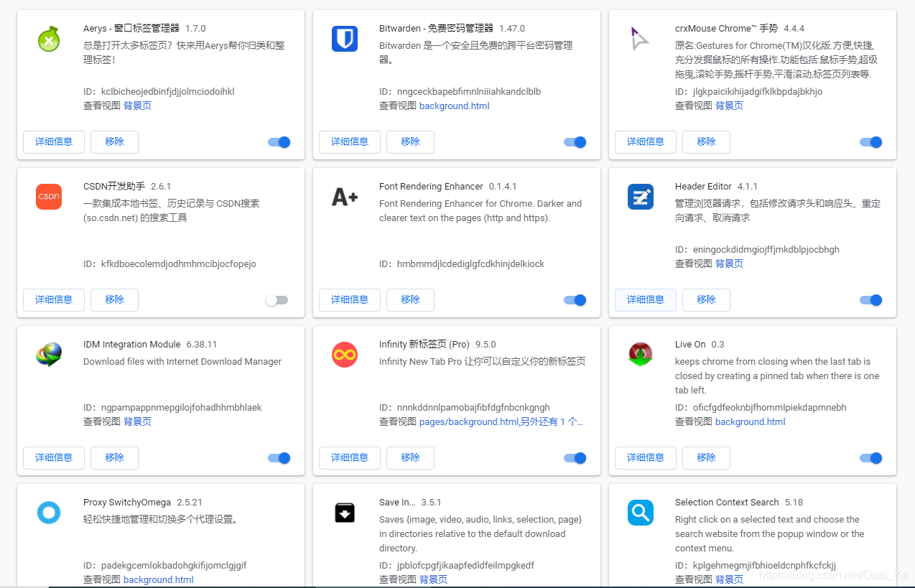Toggle off the Live On extension
Screen dimensions: 915x588
[871, 458]
